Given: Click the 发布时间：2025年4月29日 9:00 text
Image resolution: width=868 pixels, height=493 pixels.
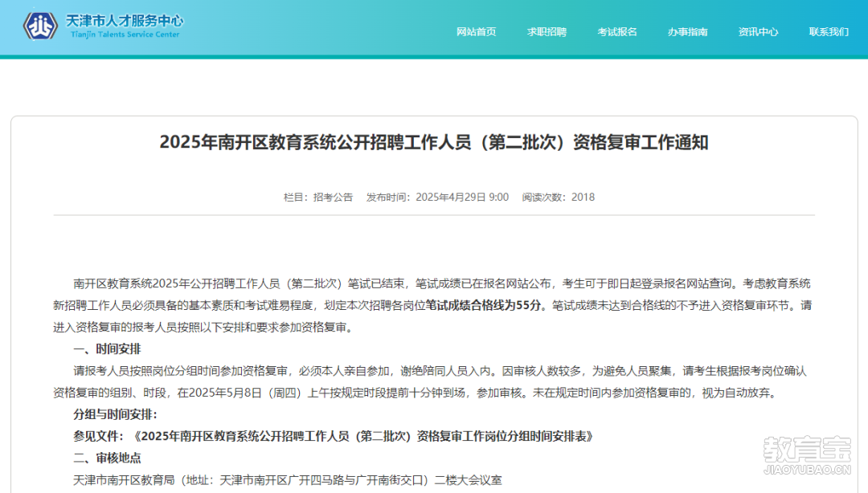Looking at the screenshot, I should (437, 198).
